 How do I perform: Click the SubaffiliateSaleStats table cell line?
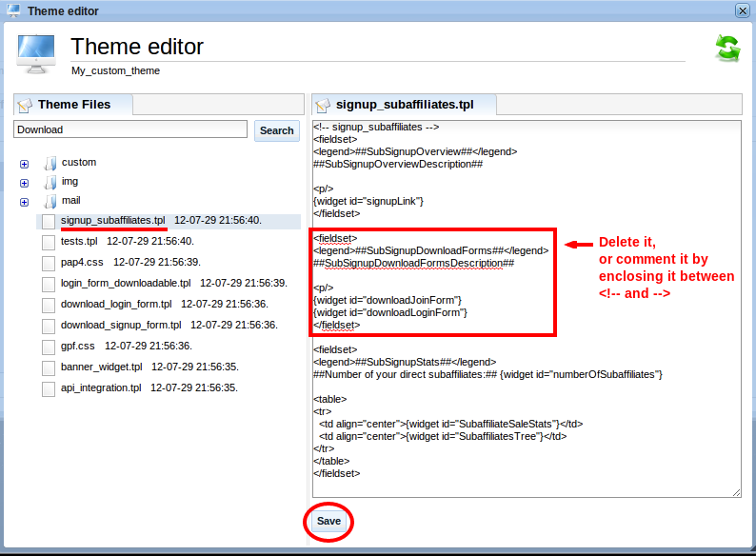click(450, 425)
